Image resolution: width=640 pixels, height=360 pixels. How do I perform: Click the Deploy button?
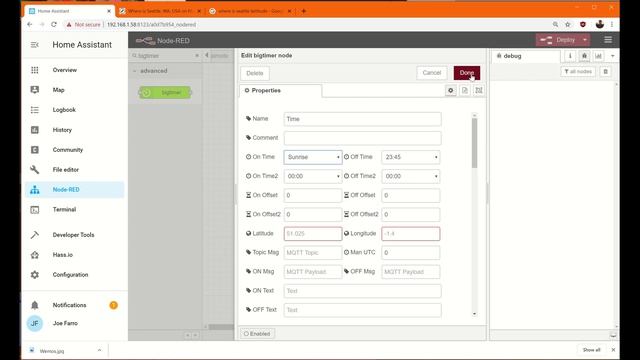[x=558, y=40]
